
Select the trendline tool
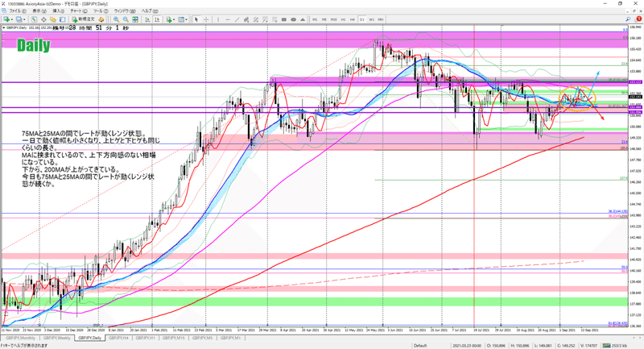pyautogui.click(x=237, y=19)
